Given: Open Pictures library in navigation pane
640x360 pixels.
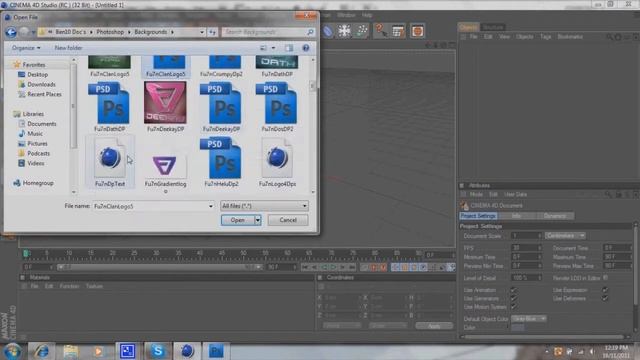Looking at the screenshot, I should pos(37,144).
